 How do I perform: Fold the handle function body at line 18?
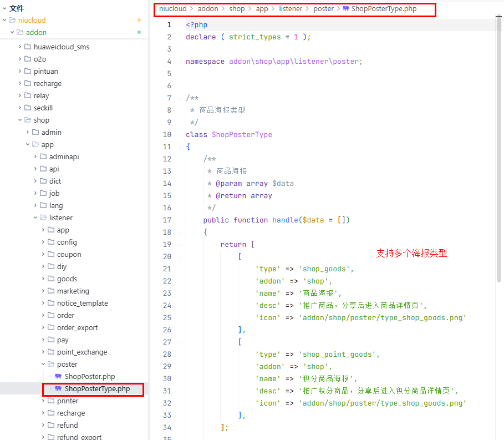[180, 232]
